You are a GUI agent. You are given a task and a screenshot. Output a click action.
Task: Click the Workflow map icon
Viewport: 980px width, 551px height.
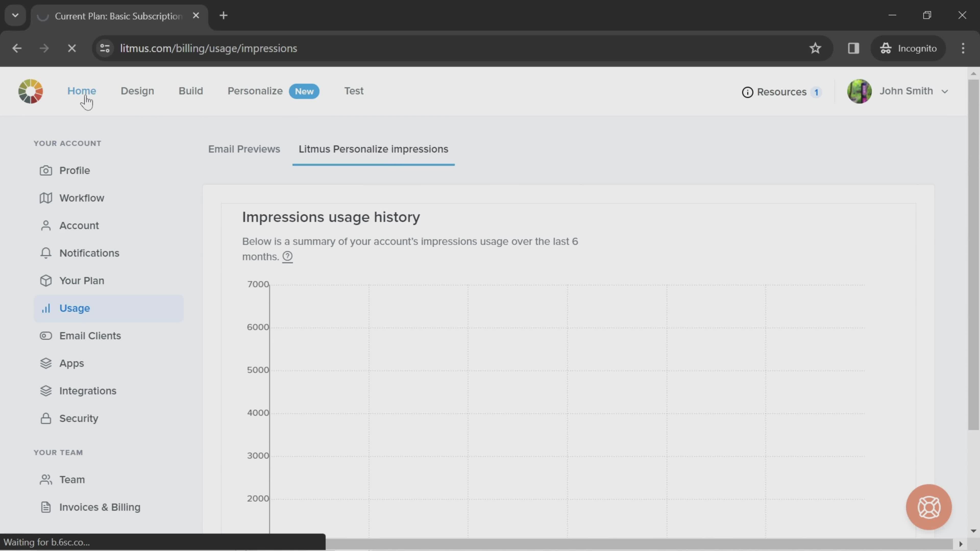[46, 198]
